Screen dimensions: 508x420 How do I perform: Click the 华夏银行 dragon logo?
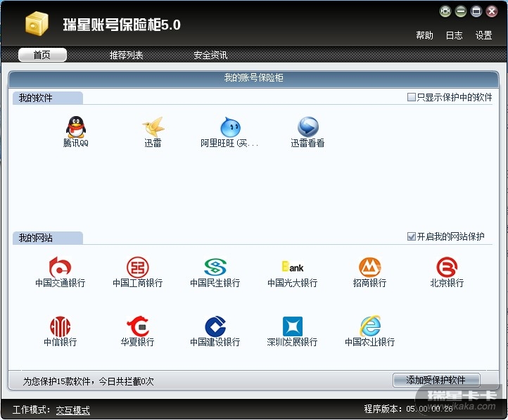click(x=138, y=326)
